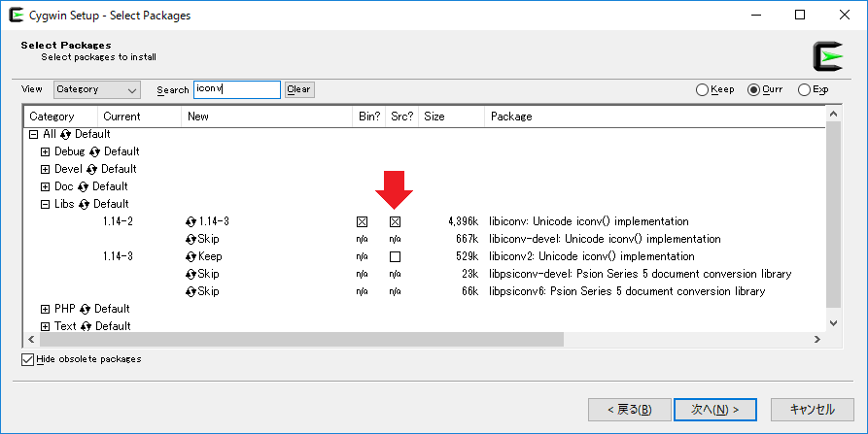Image resolution: width=868 pixels, height=434 pixels.
Task: Enable Src checkbox for libiconv2
Action: pos(395,256)
